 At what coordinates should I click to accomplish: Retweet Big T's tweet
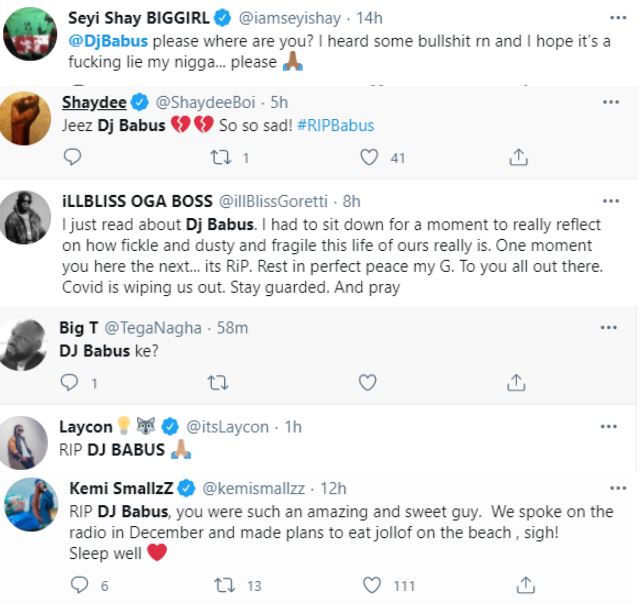(217, 382)
